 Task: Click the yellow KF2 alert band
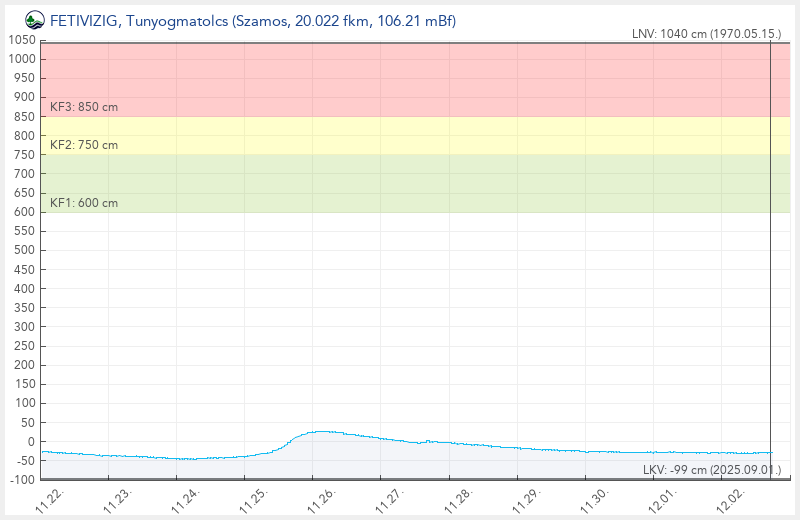pyautogui.click(x=400, y=135)
